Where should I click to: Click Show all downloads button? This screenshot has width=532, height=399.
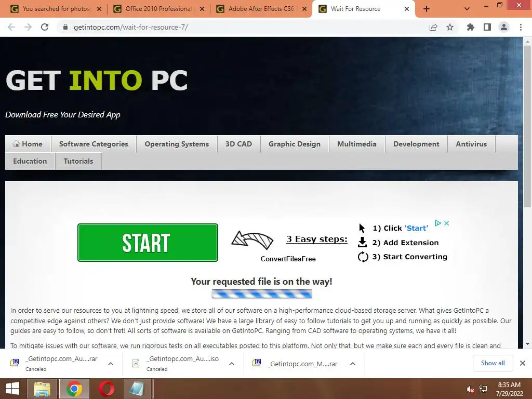click(x=493, y=363)
